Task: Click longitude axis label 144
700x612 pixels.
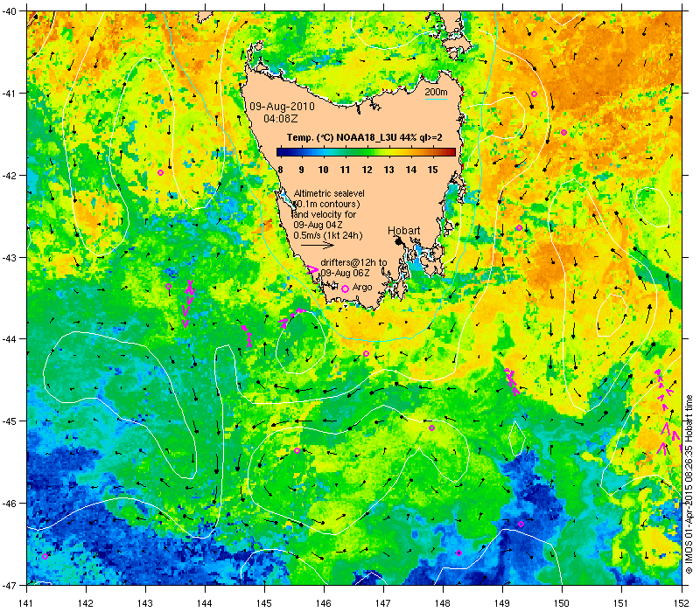Action: point(206,603)
